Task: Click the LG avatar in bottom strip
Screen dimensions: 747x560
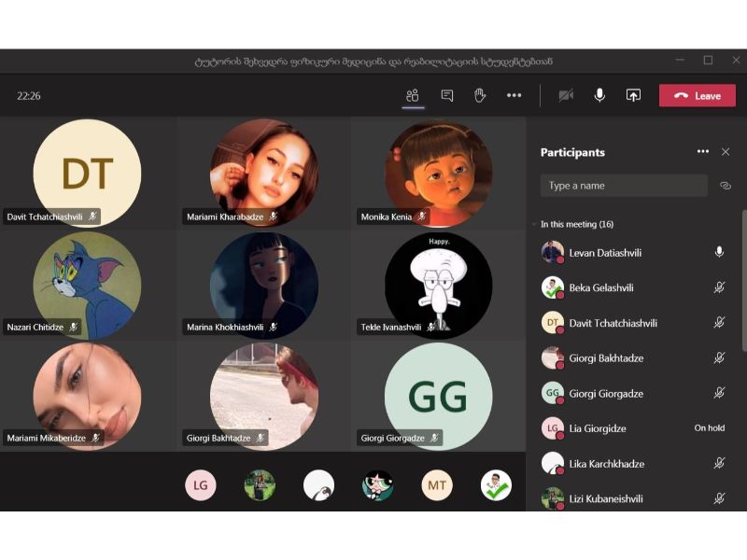Action: 201,485
